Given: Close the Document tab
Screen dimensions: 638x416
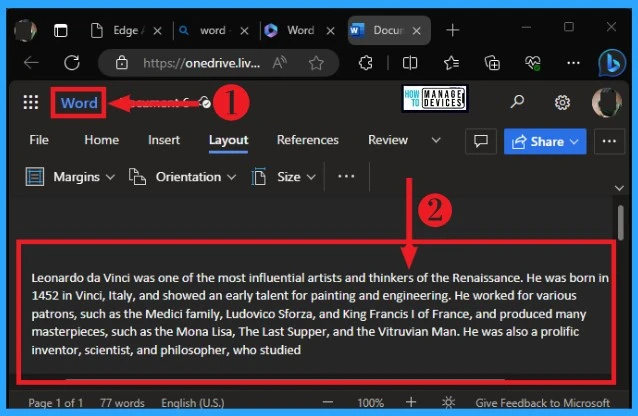Looking at the screenshot, I should (x=416, y=31).
